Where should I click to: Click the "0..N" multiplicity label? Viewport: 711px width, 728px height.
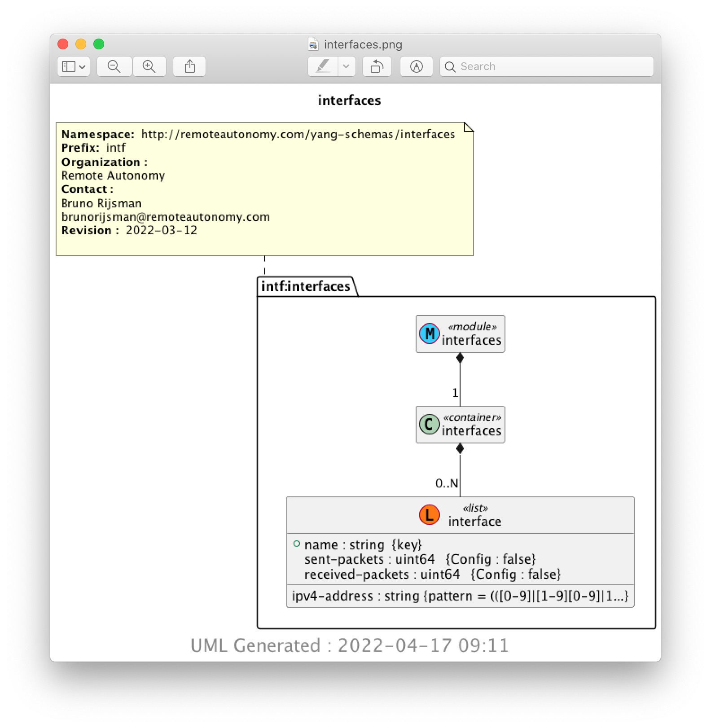click(447, 483)
